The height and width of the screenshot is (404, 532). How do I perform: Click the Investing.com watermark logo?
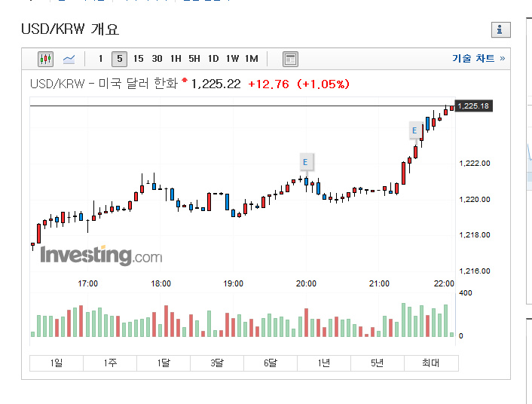pyautogui.click(x=100, y=256)
